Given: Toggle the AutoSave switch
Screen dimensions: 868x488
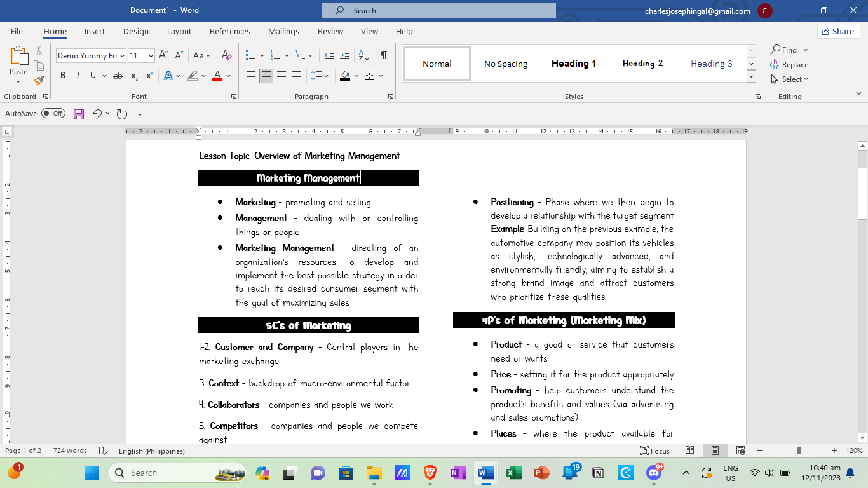Looking at the screenshot, I should coord(53,114).
